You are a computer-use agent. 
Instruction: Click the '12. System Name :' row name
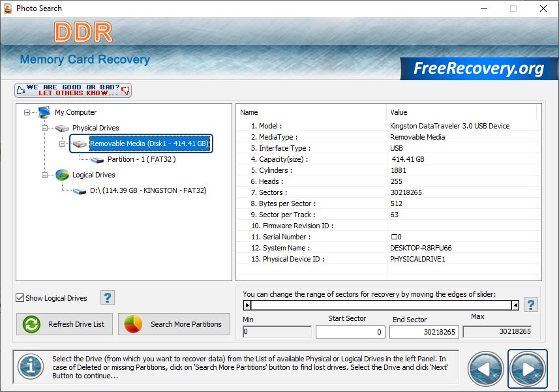[x=280, y=248]
